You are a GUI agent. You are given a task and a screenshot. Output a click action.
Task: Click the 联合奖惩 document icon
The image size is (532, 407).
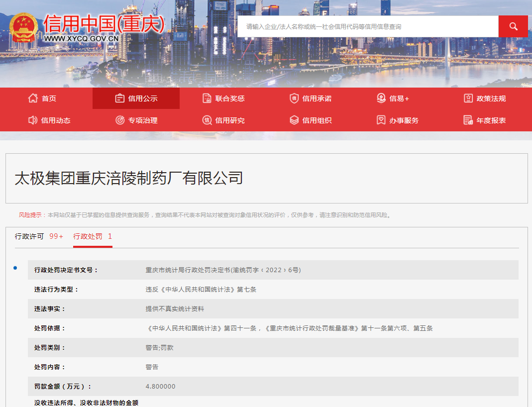[x=207, y=99]
